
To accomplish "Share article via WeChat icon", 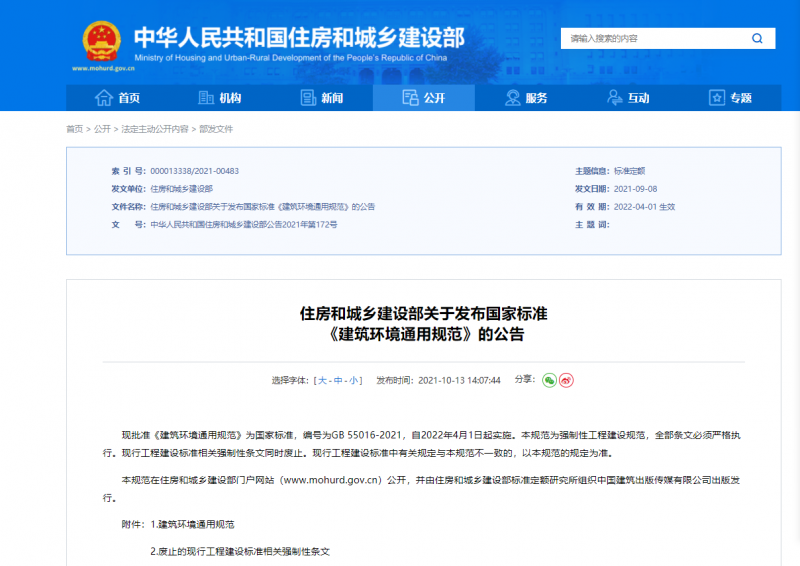I will click(x=549, y=380).
